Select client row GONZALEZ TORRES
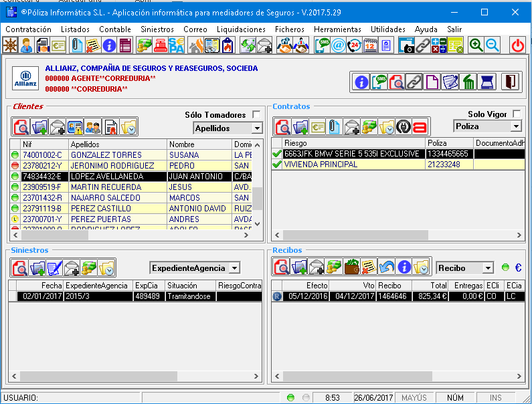The image size is (532, 404). tap(131, 155)
